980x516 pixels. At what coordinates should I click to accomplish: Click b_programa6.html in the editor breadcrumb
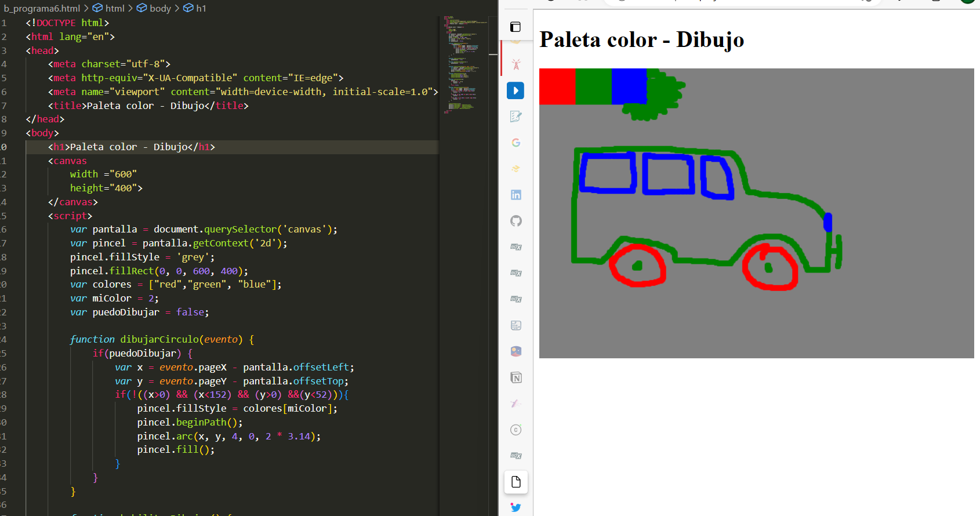42,8
